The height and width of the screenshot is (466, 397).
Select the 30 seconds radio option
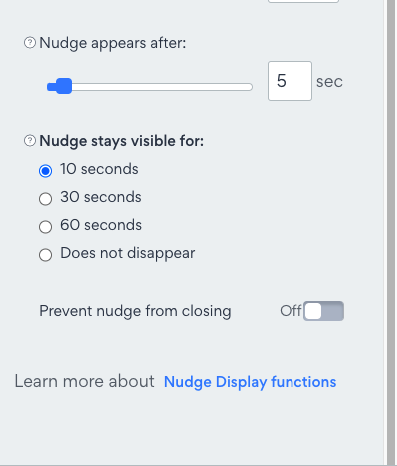pyautogui.click(x=45, y=199)
